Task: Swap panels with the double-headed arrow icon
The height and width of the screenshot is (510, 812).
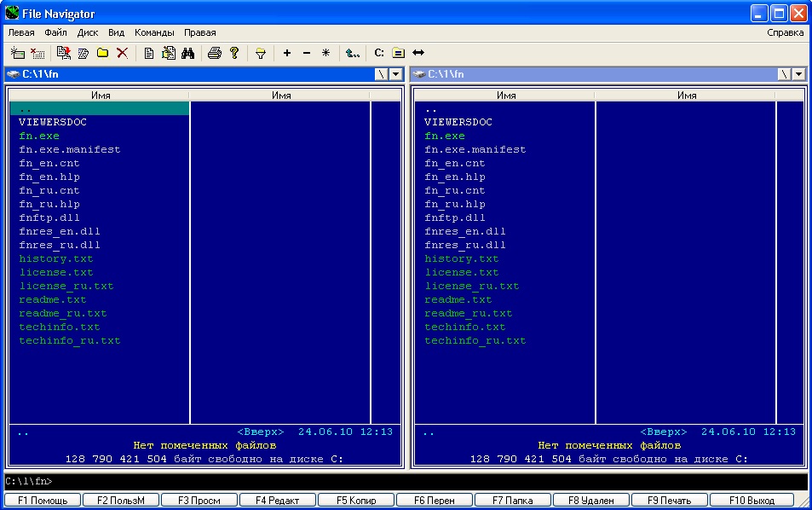Action: (418, 53)
